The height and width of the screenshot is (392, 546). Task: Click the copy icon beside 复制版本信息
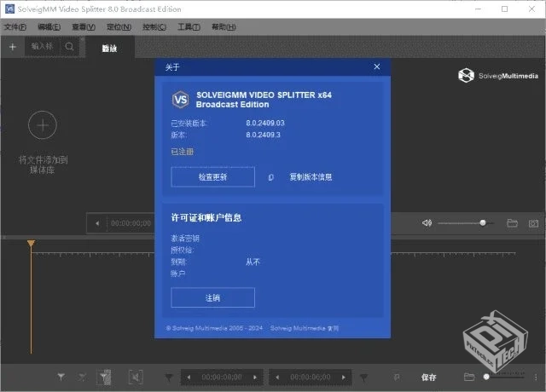click(x=271, y=177)
